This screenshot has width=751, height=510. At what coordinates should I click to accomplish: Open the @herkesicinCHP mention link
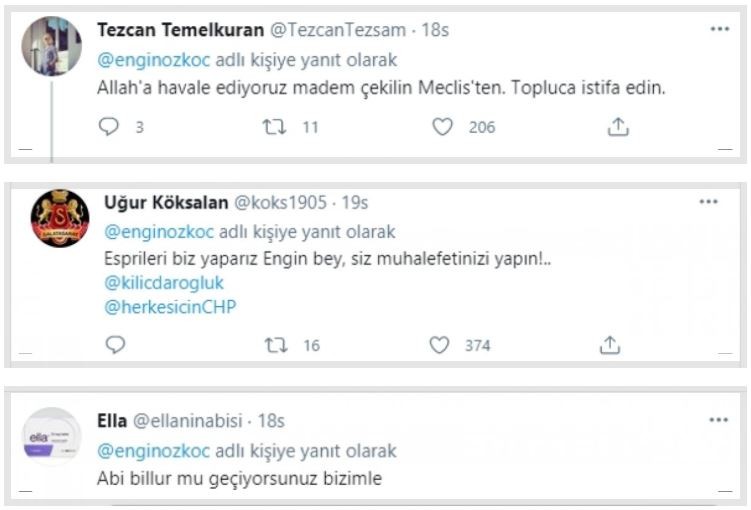coord(170,307)
